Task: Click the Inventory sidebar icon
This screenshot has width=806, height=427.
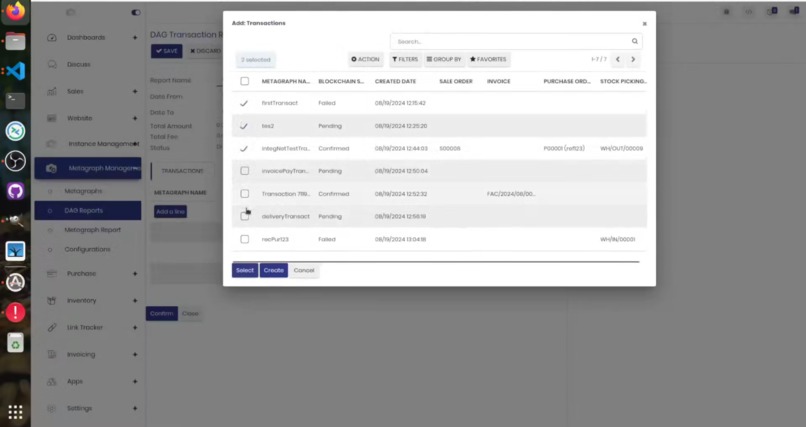Action: (x=51, y=301)
